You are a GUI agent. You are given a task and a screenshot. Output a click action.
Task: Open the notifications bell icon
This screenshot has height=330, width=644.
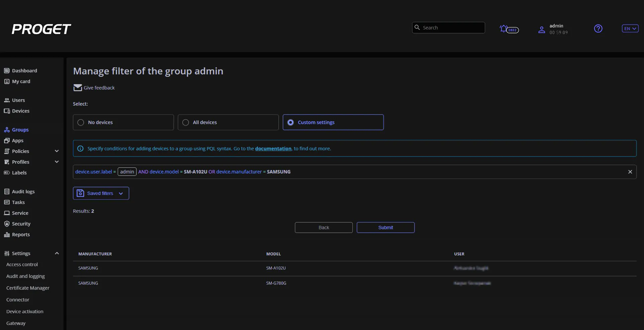click(x=503, y=29)
